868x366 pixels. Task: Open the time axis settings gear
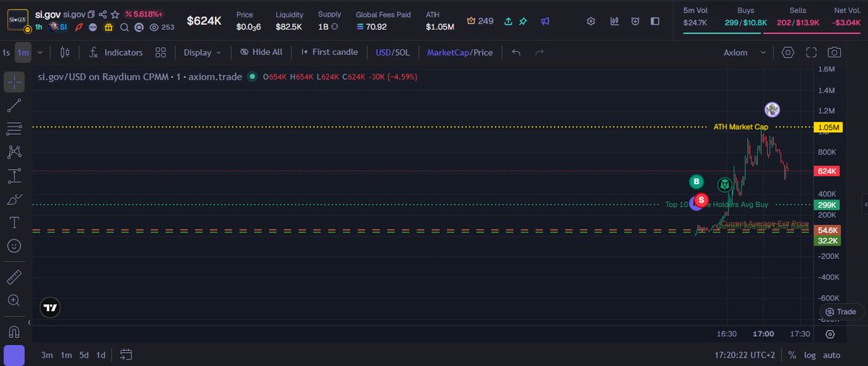830,334
